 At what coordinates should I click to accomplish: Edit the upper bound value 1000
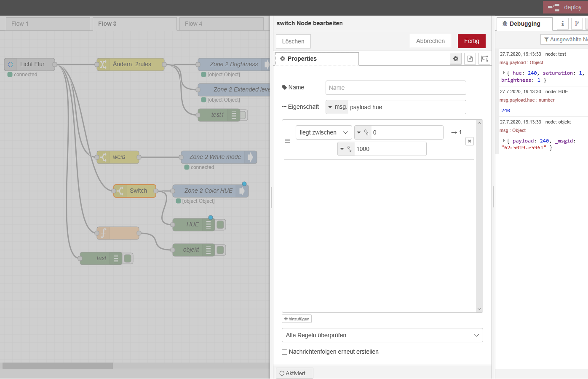click(x=390, y=149)
